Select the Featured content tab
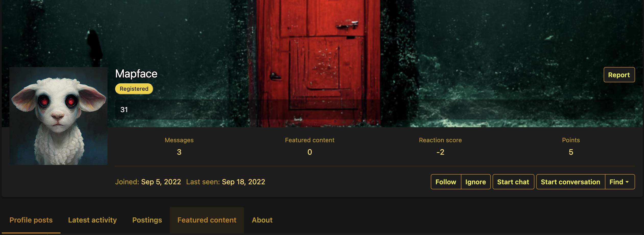644x235 pixels. click(207, 220)
